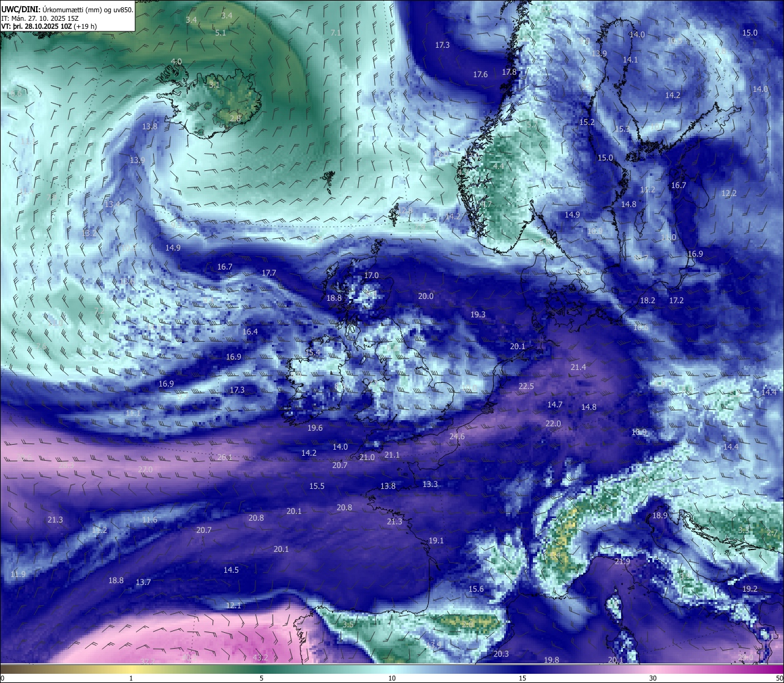Click the value 13.3 on the map
Image resolution: width=784 pixels, height=683 pixels.
tap(431, 484)
